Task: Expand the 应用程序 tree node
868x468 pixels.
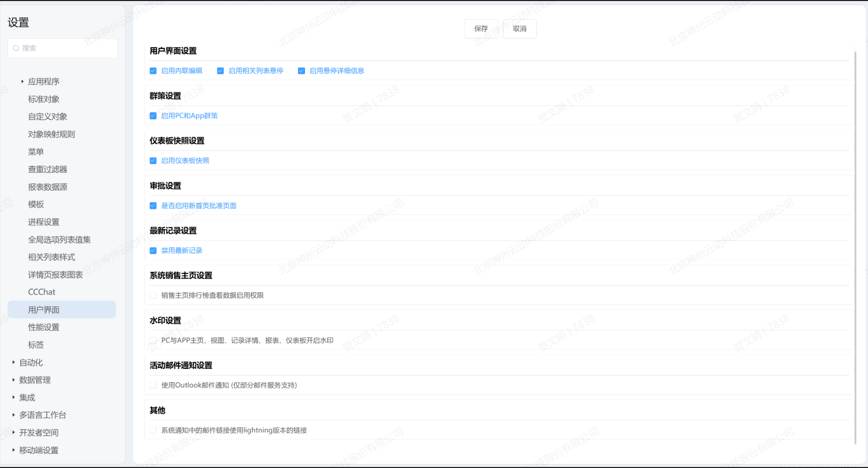Action: (22, 81)
